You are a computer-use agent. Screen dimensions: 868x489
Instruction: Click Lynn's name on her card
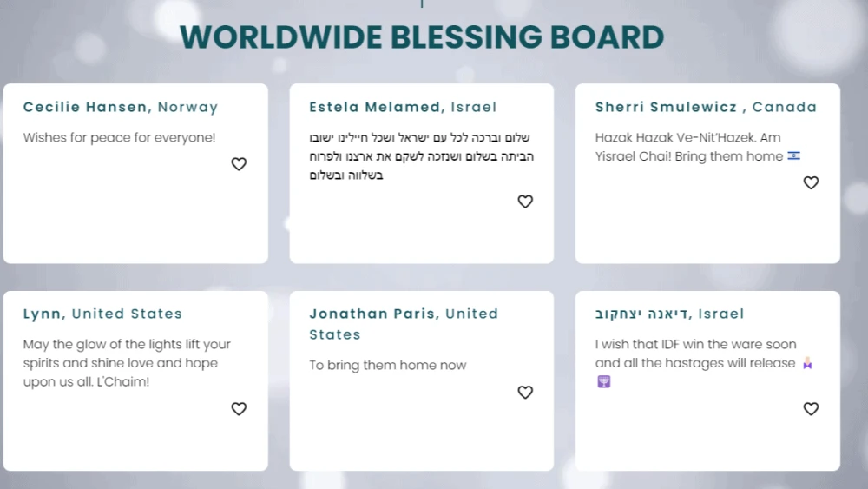pyautogui.click(x=43, y=314)
